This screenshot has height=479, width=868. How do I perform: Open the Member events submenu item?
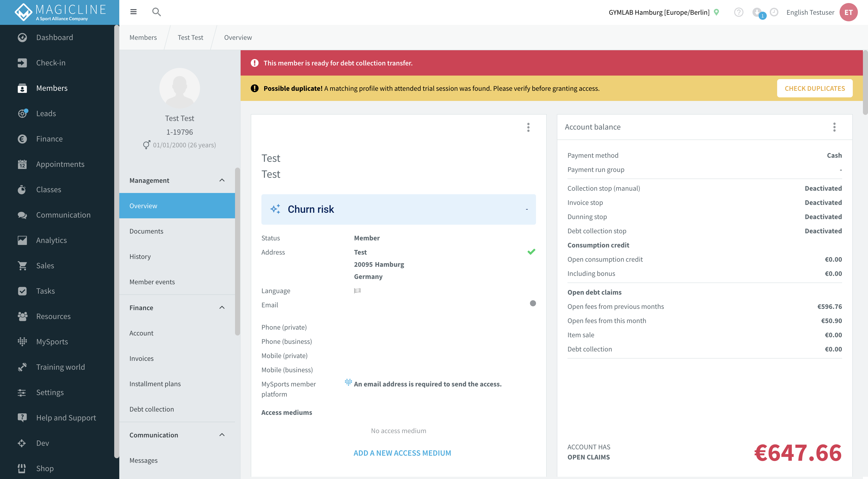pyautogui.click(x=177, y=282)
